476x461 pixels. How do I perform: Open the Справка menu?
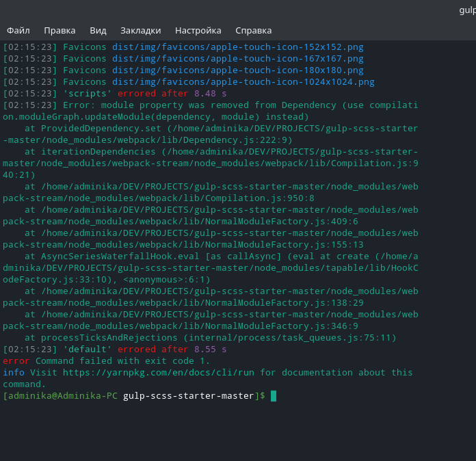(254, 31)
